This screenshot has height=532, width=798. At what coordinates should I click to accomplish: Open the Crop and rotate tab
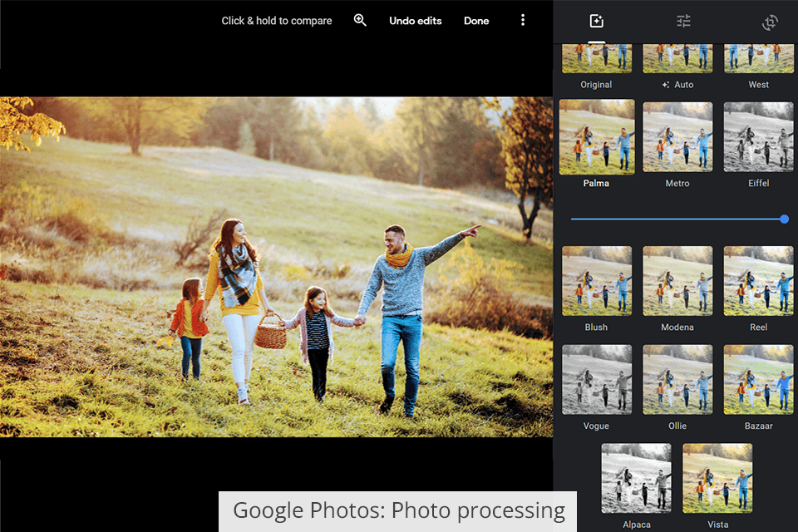pos(770,22)
